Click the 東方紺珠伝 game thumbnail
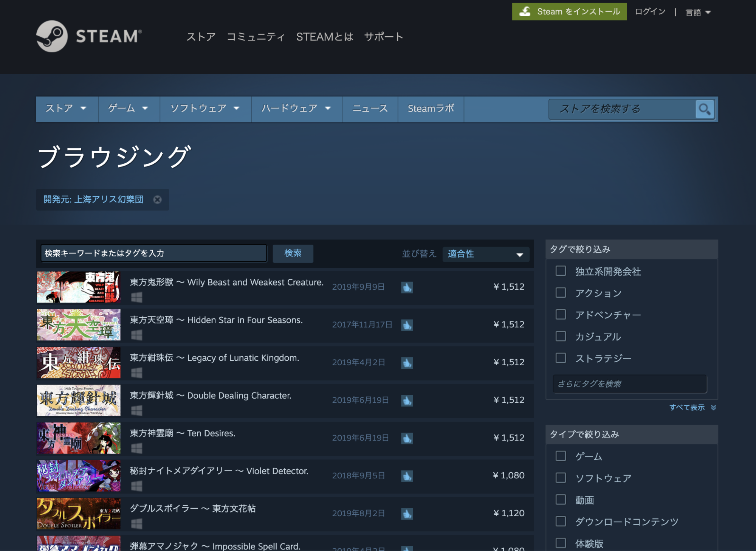 [x=79, y=363]
